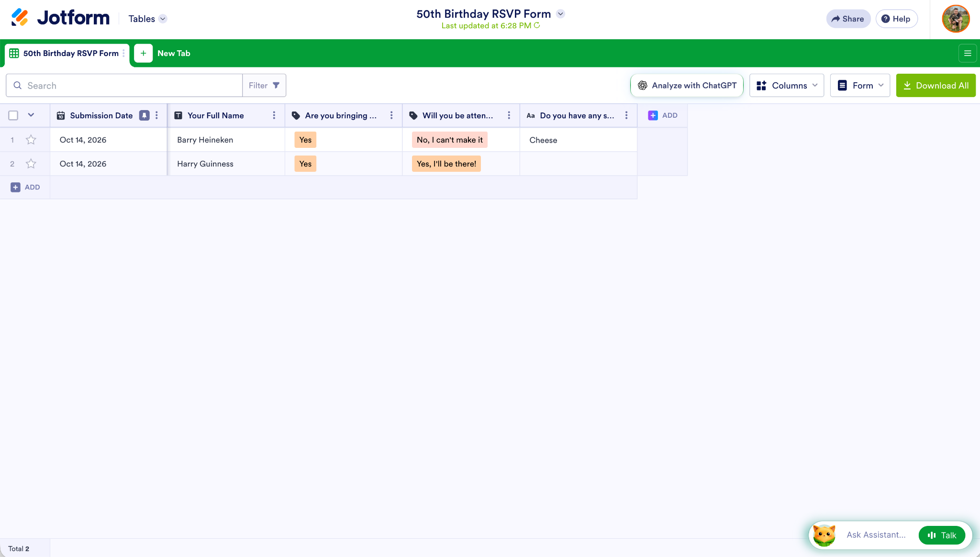Star the Harry Guinness row

coord(31,164)
